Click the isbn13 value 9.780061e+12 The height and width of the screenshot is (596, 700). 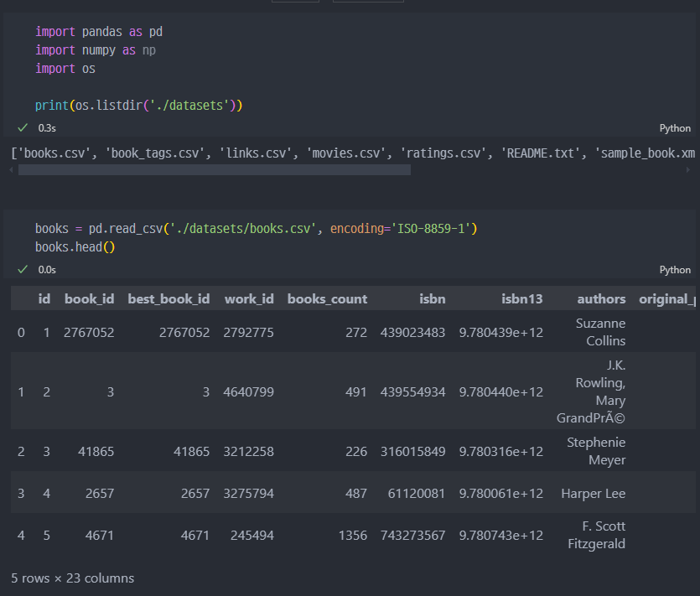[500, 494]
